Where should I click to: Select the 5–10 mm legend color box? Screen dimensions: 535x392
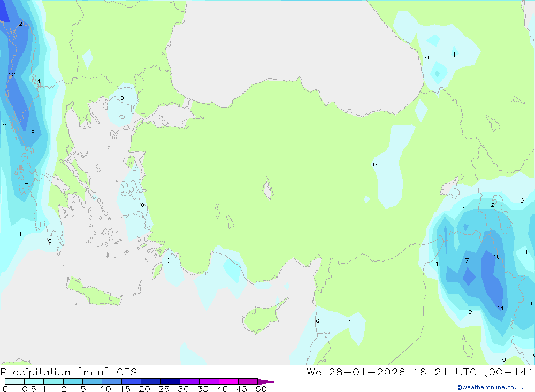[93, 381]
